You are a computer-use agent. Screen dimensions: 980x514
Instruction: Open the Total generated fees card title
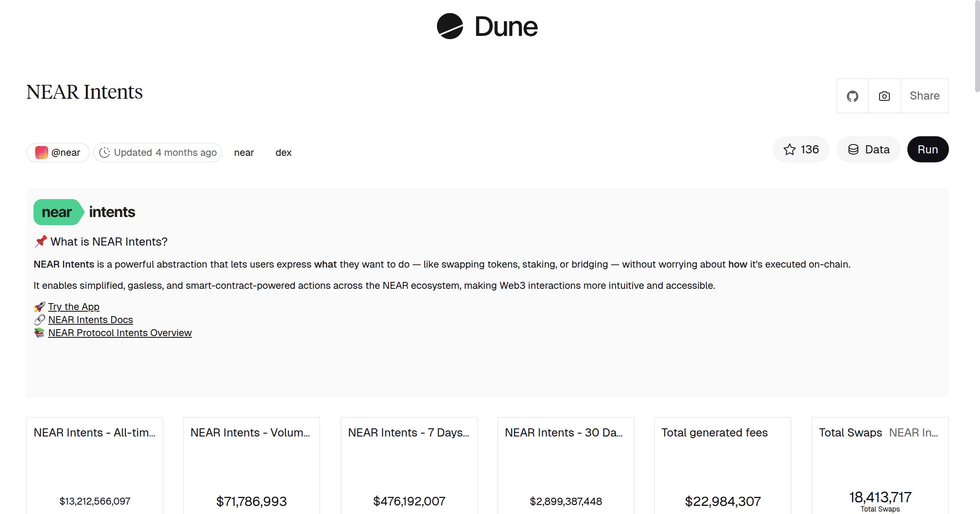714,432
